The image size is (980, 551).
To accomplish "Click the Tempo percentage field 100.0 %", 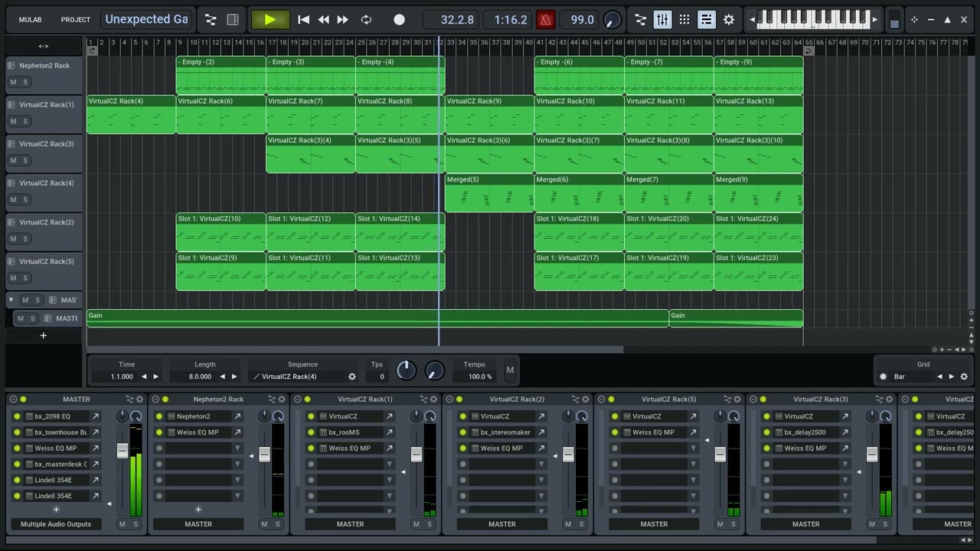I will pos(480,377).
